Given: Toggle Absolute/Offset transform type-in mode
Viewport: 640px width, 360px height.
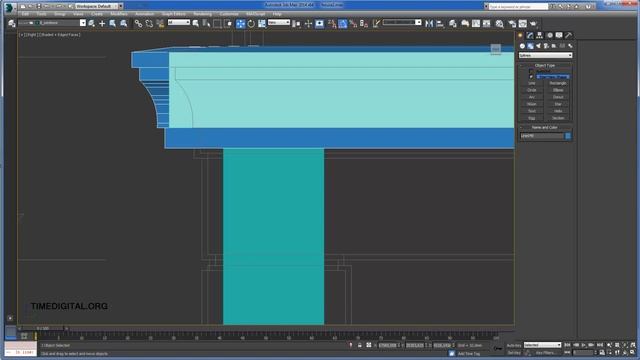Looking at the screenshot, I should [x=369, y=345].
